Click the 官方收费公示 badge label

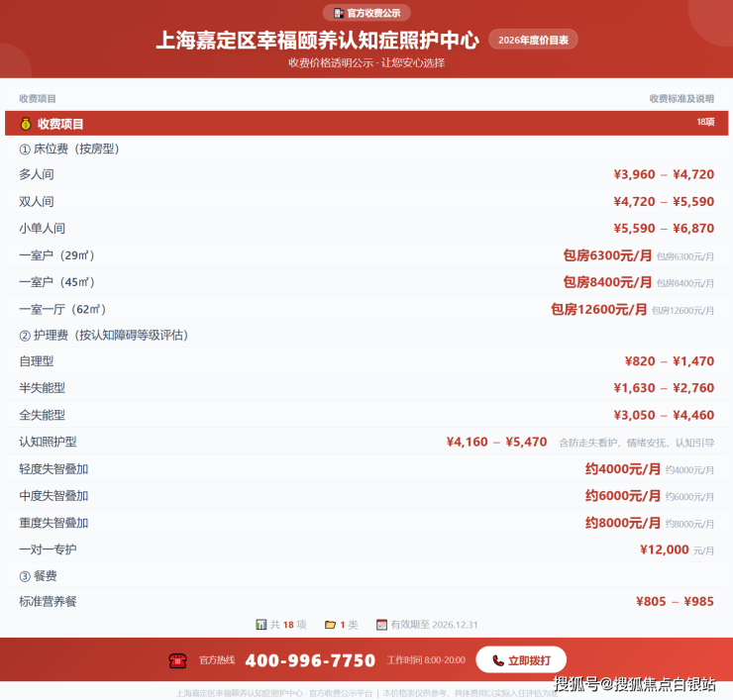373,13
